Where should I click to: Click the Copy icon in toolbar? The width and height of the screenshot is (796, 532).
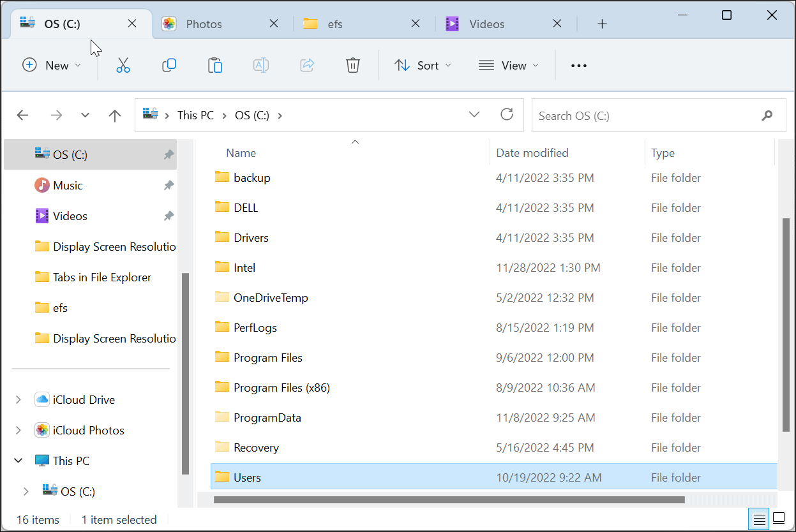169,65
